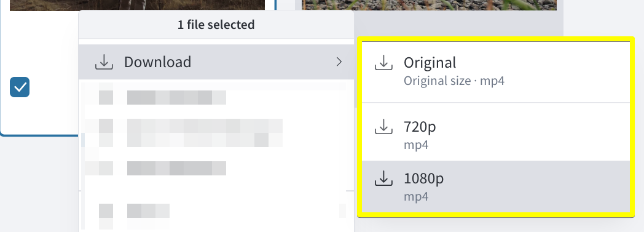Select the highlighted 1080p download option
Viewport: 644px width, 232px height.
[x=496, y=186]
